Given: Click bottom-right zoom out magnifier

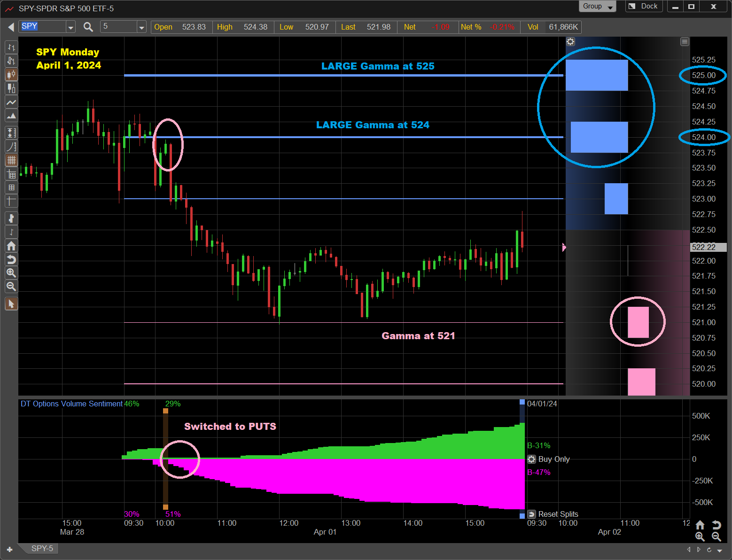Looking at the screenshot, I should click(x=716, y=537).
